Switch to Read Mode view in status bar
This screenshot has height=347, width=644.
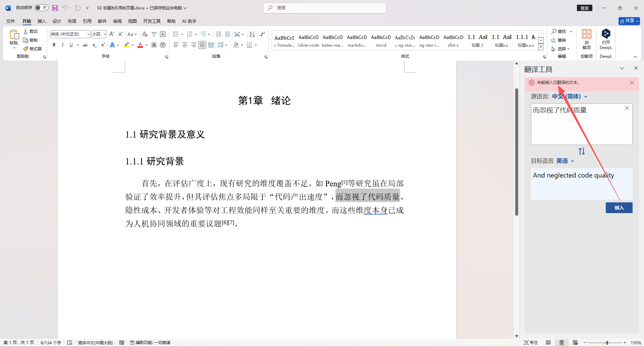click(548, 343)
